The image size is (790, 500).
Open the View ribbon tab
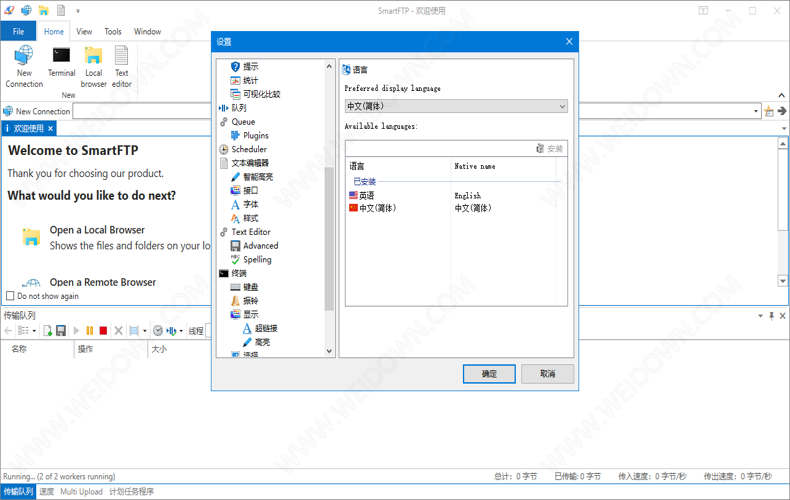click(84, 32)
